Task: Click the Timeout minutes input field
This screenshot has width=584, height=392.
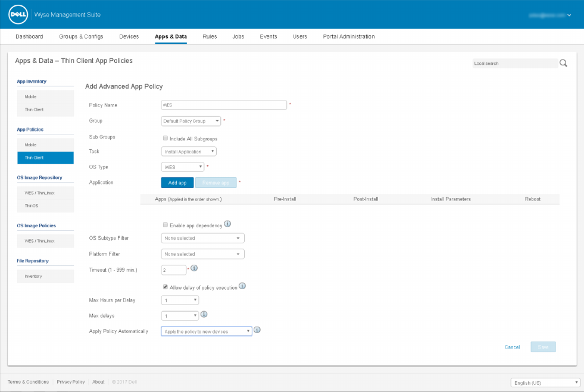Action: [x=174, y=270]
